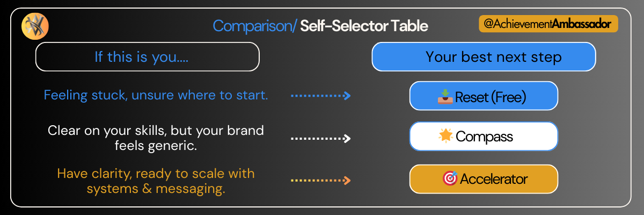Click the orange dotted arrow toward Accelerator

click(x=320, y=180)
